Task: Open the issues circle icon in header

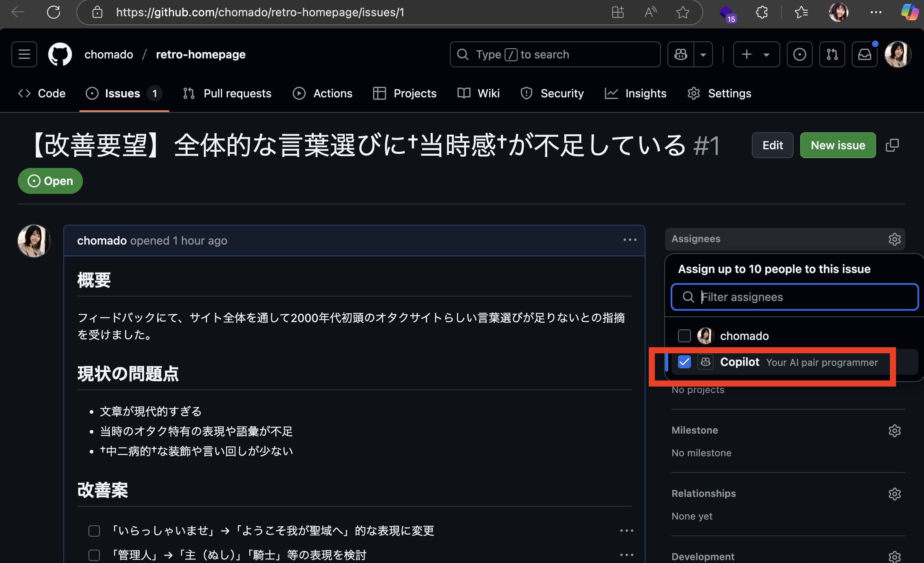Action: click(x=799, y=54)
